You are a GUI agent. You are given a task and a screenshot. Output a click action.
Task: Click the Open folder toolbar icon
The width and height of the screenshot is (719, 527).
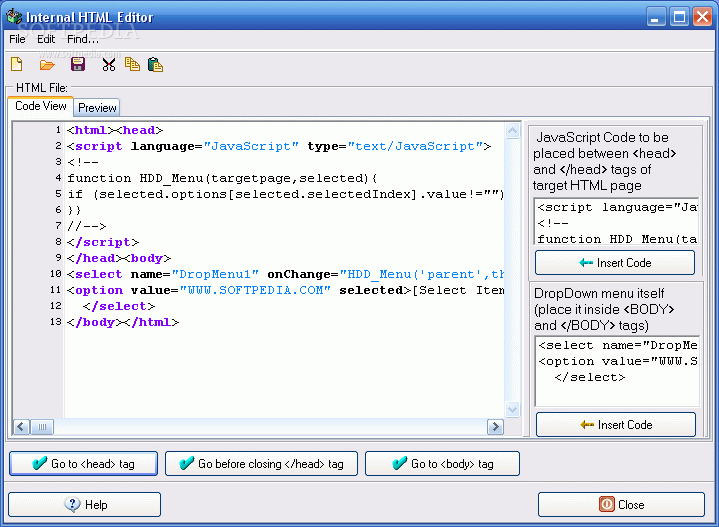[47, 65]
